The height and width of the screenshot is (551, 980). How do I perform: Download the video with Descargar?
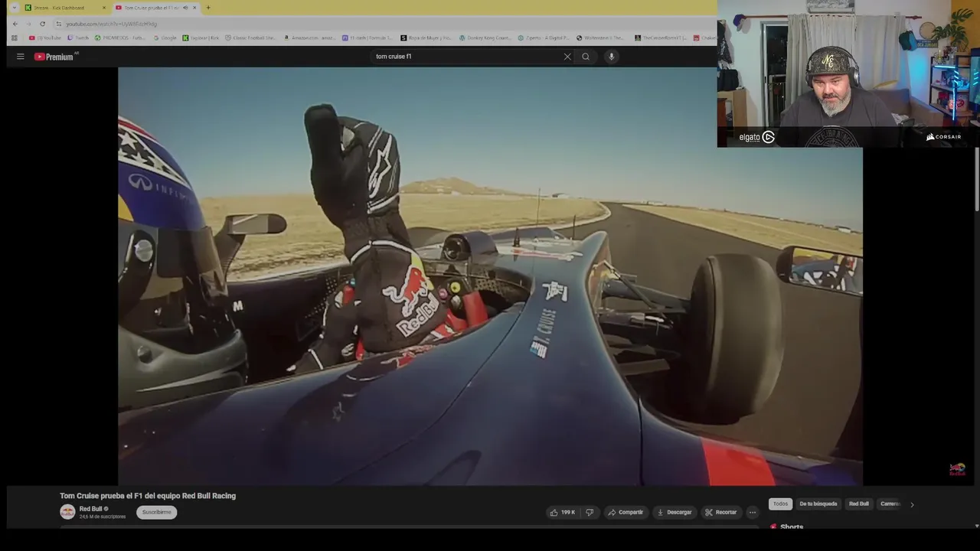pyautogui.click(x=675, y=512)
